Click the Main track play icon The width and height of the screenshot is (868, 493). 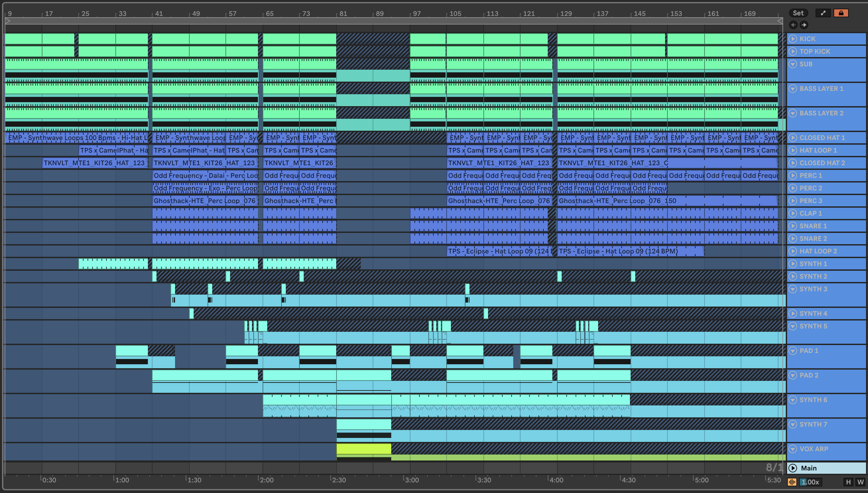(x=792, y=468)
